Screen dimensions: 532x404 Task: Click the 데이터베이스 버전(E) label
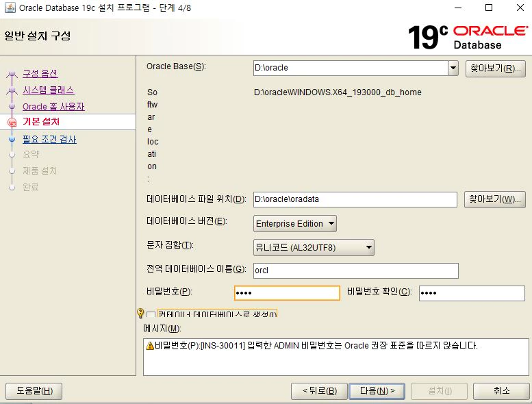pos(187,221)
